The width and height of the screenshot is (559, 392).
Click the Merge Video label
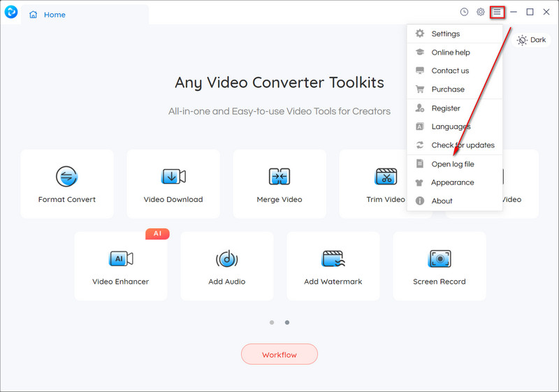point(279,200)
